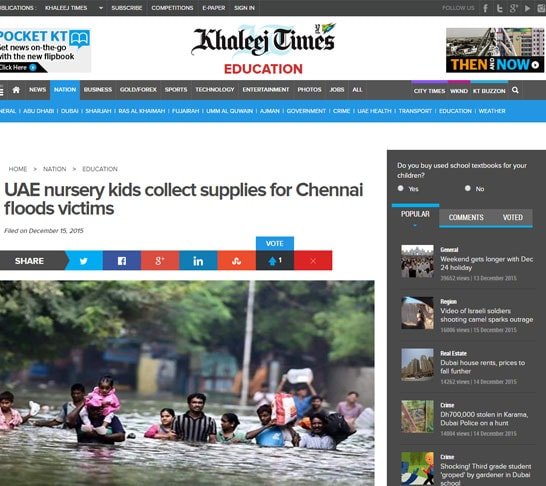546x486 pixels.
Task: Share article on Facebook
Action: [x=122, y=261]
